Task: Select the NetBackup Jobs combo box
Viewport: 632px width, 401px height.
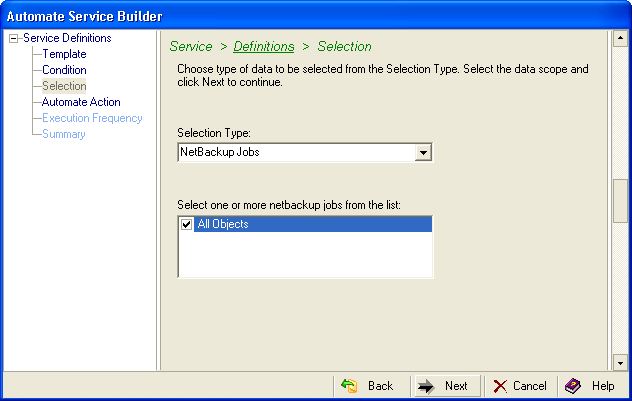Action: tap(305, 152)
